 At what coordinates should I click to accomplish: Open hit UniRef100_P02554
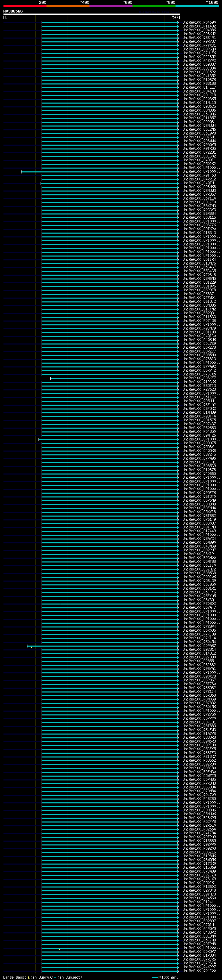click(199, 829)
